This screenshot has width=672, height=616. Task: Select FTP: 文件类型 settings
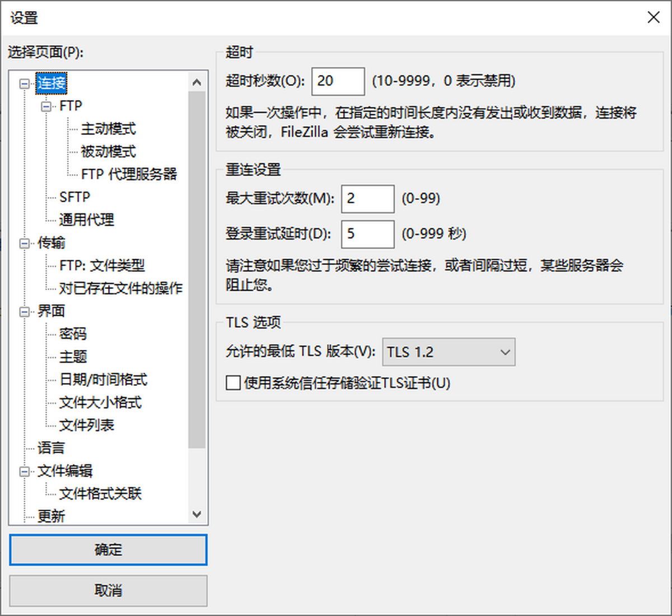pos(102,265)
